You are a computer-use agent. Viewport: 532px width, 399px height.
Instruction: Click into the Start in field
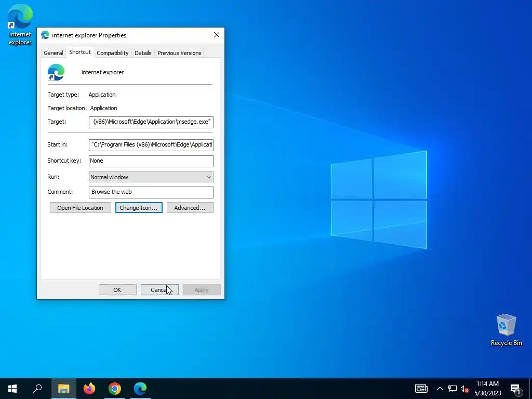coord(151,144)
